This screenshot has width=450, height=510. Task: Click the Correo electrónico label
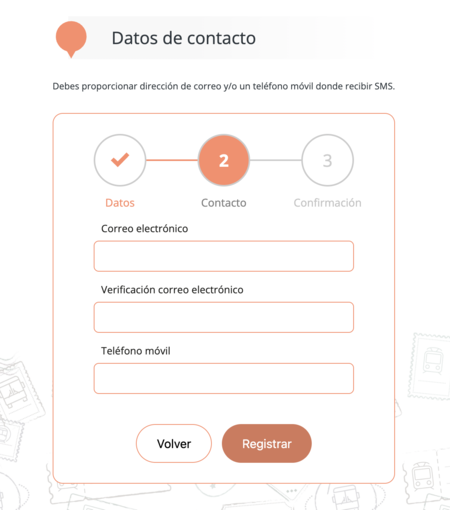(x=145, y=229)
